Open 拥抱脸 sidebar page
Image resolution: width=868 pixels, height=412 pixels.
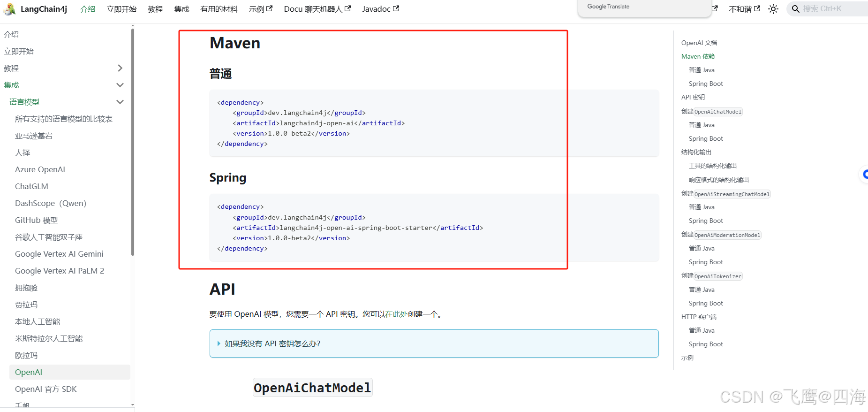point(26,288)
